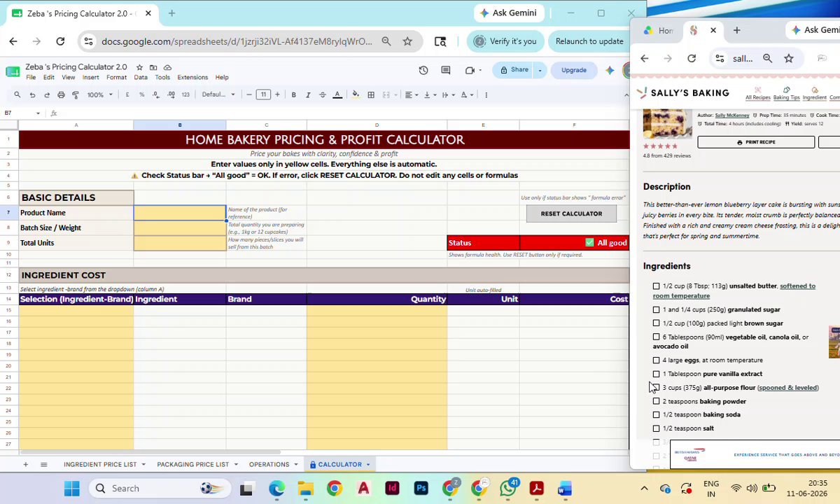Open version history clock icon
Screen dimensions: 840x504
point(423,70)
